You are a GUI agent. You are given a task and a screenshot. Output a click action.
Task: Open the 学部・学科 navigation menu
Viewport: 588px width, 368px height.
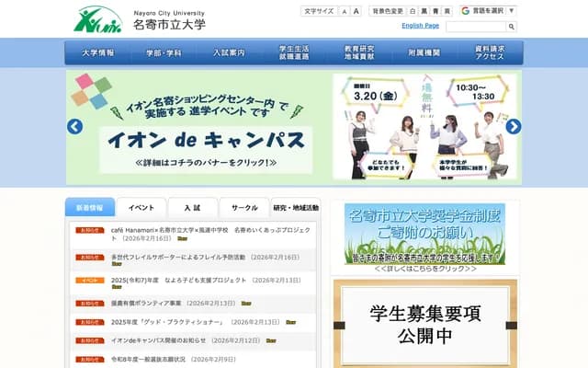[164, 53]
